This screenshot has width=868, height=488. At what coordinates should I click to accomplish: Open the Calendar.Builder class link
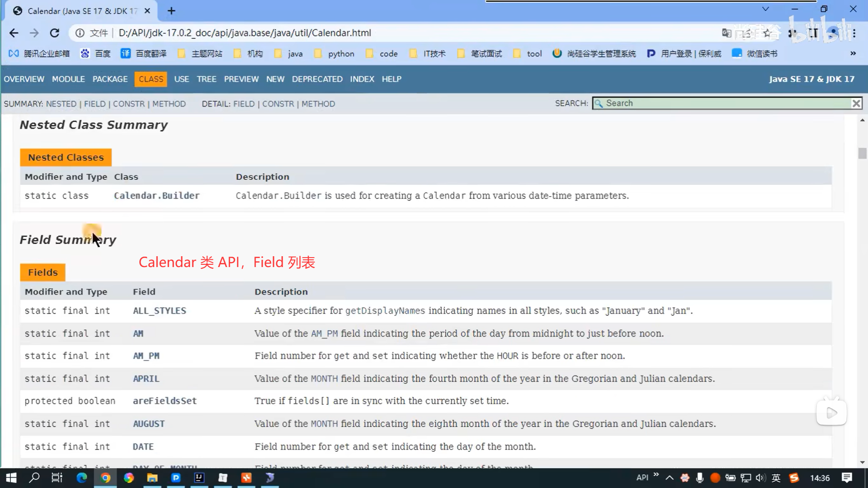(156, 196)
